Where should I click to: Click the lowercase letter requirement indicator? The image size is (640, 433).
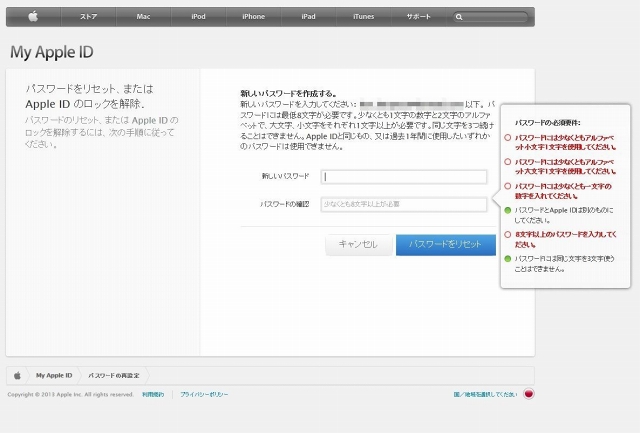508,138
